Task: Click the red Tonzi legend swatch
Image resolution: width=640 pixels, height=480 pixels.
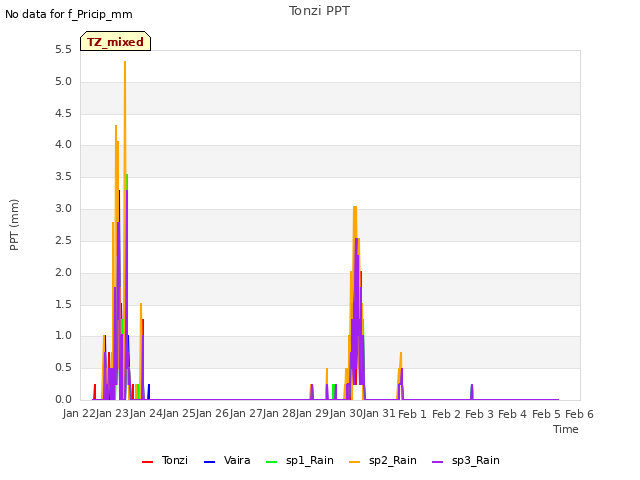Action: pos(147,462)
